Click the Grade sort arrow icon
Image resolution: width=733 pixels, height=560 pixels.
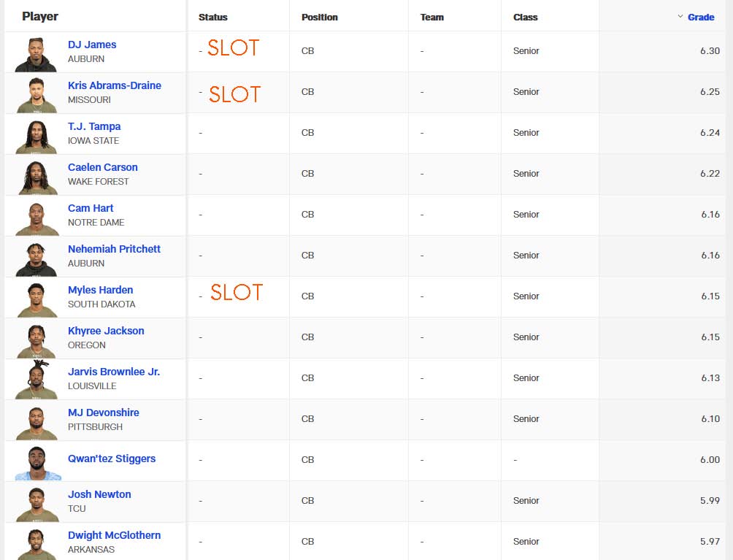point(680,16)
